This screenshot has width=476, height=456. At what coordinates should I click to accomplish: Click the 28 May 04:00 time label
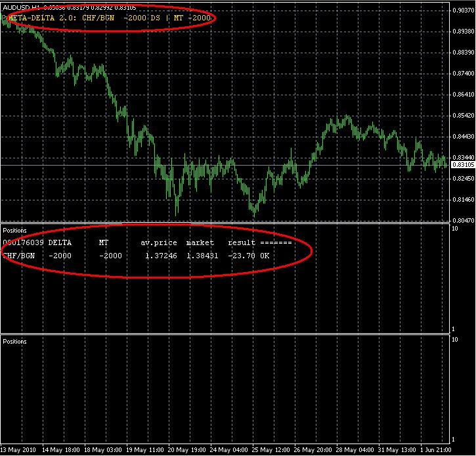tap(355, 450)
